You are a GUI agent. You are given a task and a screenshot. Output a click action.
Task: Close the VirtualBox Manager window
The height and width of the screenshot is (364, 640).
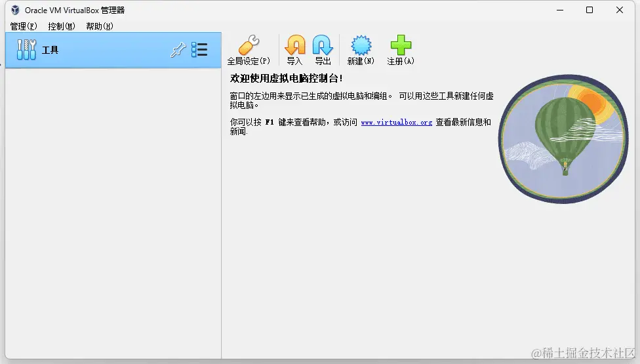[620, 10]
